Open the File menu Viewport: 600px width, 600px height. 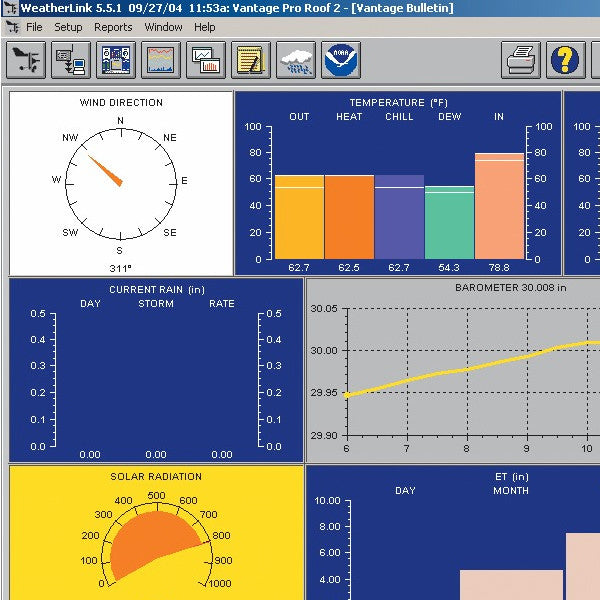point(34,27)
